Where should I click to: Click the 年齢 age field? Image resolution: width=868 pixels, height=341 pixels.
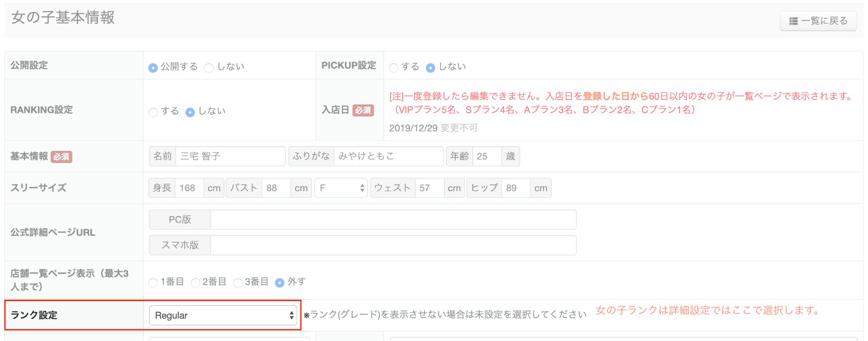point(486,156)
